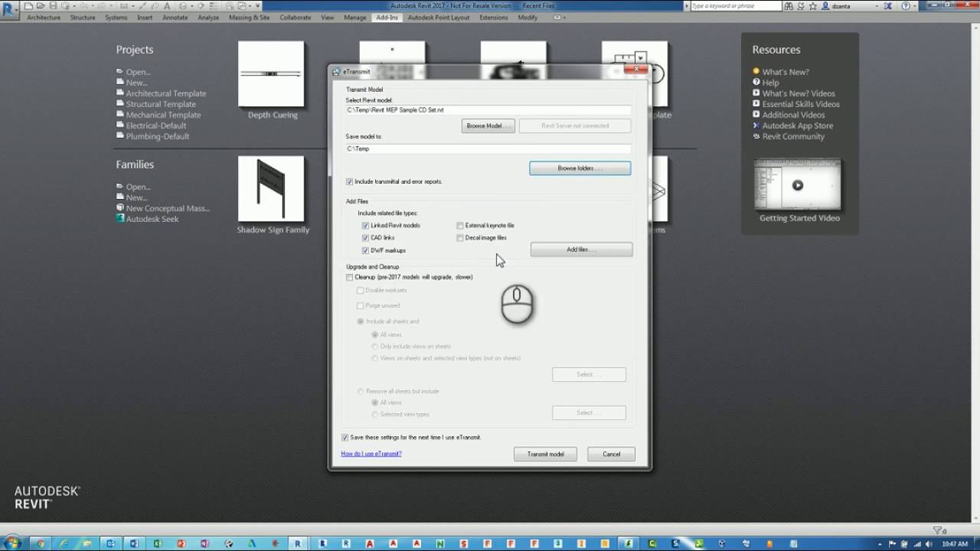Click the Autodesk Seek icon under Families
Image resolution: width=980 pixels, height=551 pixels.
120,218
